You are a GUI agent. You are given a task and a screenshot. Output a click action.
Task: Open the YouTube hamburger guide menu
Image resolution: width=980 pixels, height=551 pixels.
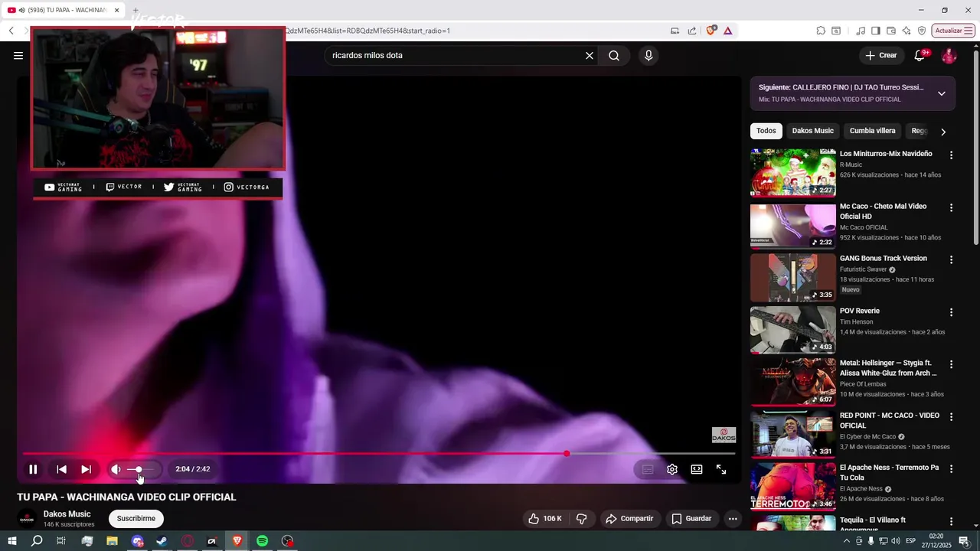click(18, 55)
